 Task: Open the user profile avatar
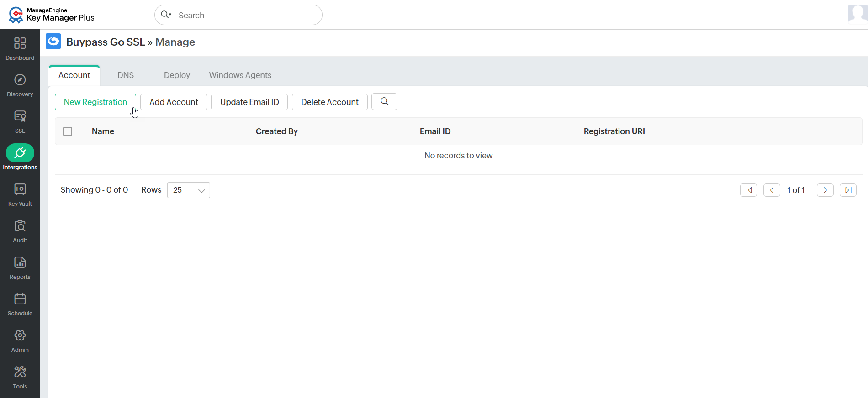point(857,14)
